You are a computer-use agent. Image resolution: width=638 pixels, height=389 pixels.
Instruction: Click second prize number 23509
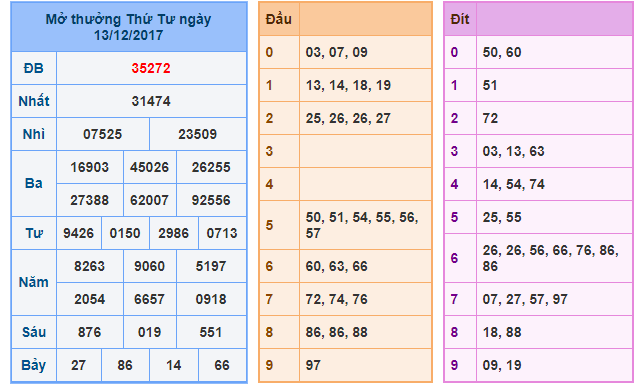tap(198, 134)
